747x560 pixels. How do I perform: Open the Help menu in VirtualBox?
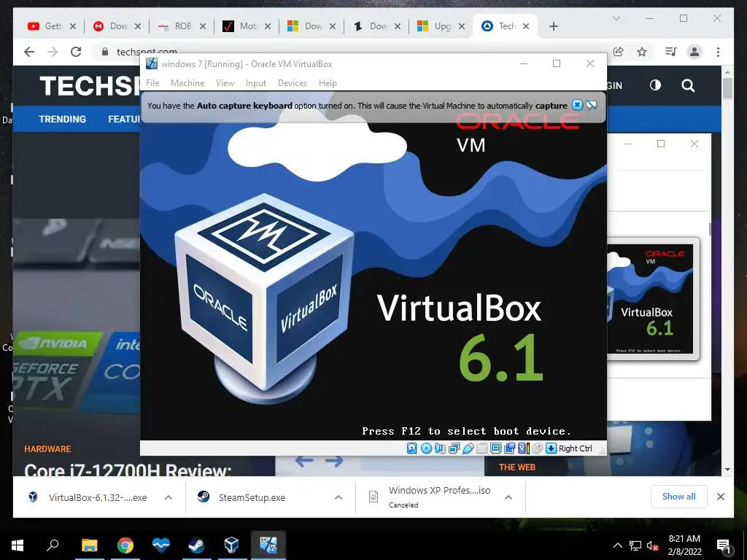pyautogui.click(x=328, y=83)
